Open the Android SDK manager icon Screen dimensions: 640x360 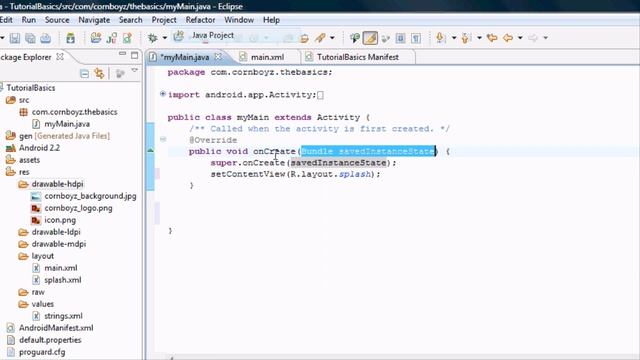(71, 38)
